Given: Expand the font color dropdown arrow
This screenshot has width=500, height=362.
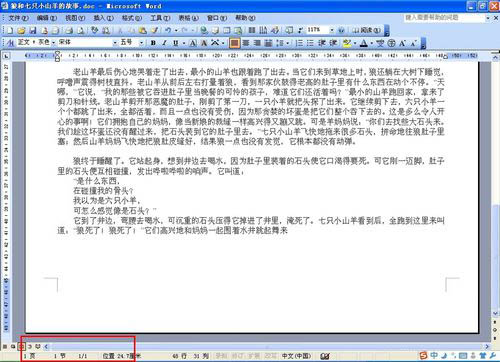Looking at the screenshot, I should click(372, 43).
